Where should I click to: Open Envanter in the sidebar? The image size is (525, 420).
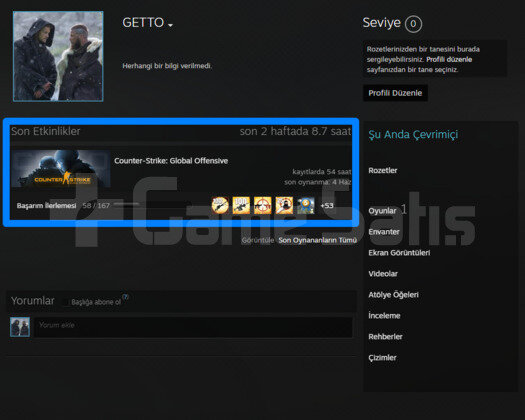(384, 232)
